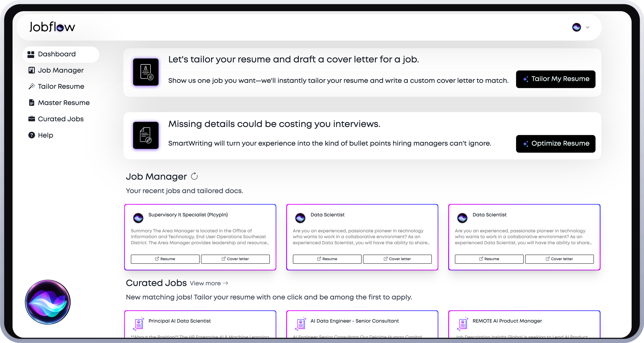Open the REMOTE AI Product Manager title
The image size is (644, 343).
[507, 321]
